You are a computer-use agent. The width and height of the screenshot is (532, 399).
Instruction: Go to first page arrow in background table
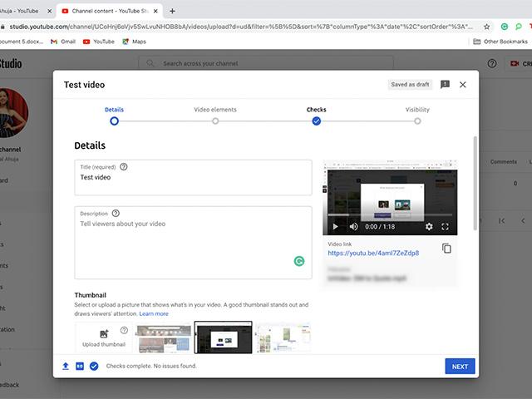[x=501, y=221]
